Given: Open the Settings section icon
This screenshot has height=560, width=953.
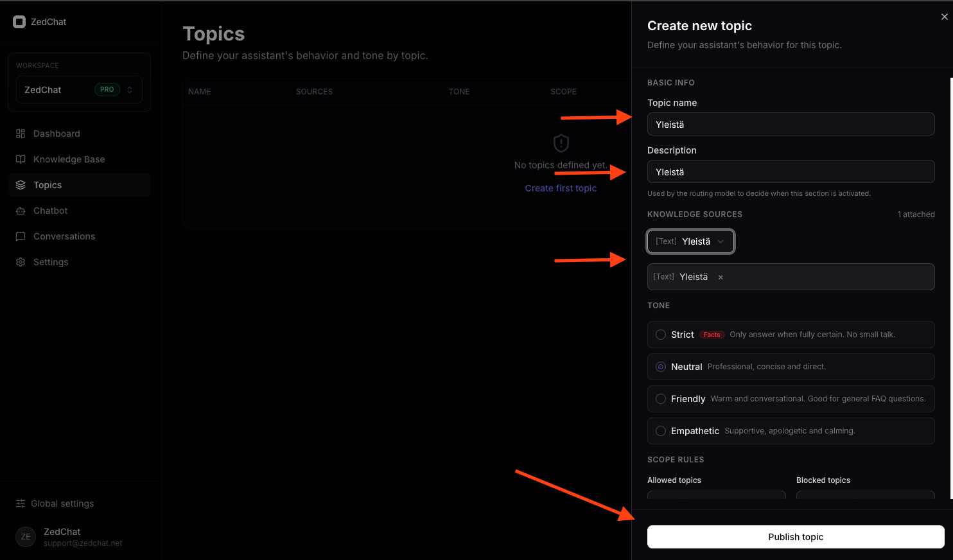Looking at the screenshot, I should (x=21, y=262).
